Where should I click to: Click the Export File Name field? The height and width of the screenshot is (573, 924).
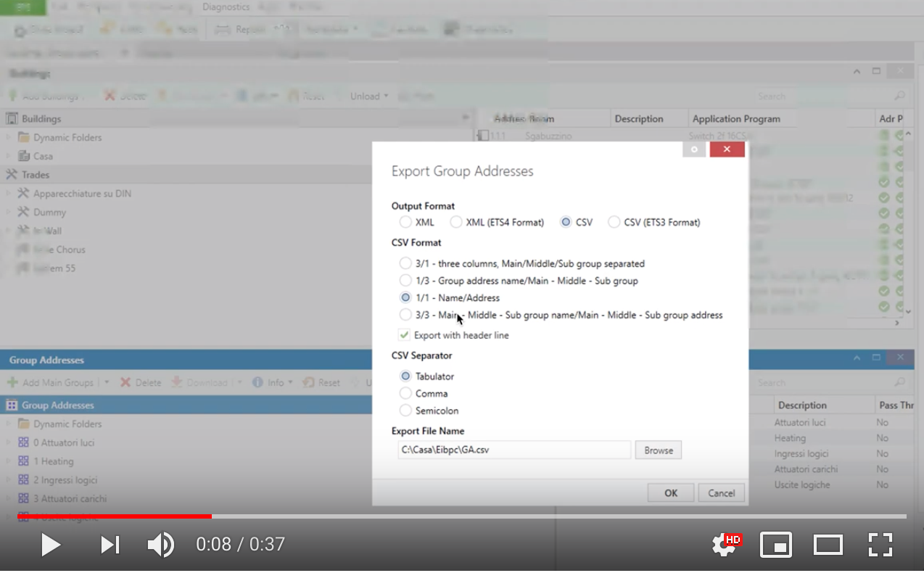[514, 450]
